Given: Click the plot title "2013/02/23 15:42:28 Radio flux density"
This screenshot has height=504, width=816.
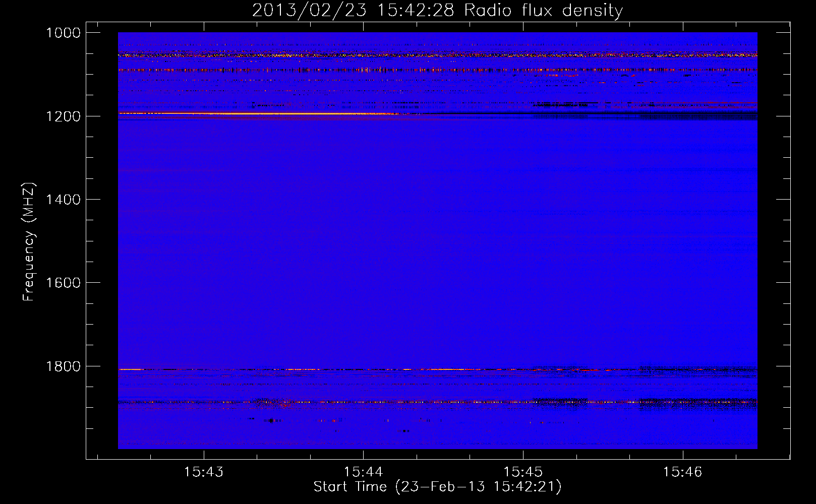Looking at the screenshot, I should point(437,10).
